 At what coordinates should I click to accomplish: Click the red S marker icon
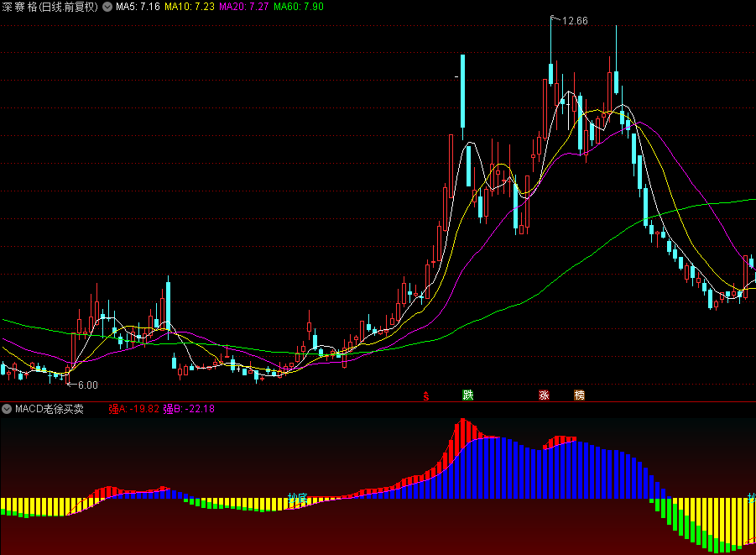coord(425,396)
